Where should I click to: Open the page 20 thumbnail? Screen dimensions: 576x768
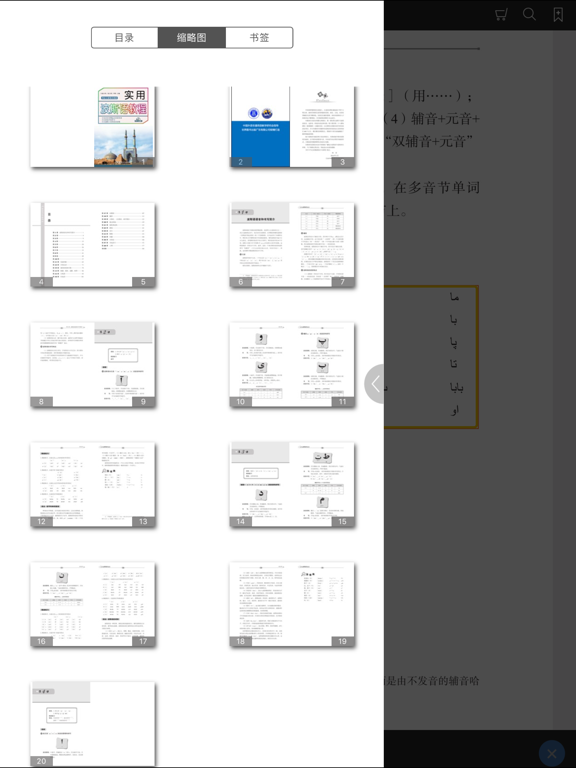(93, 724)
